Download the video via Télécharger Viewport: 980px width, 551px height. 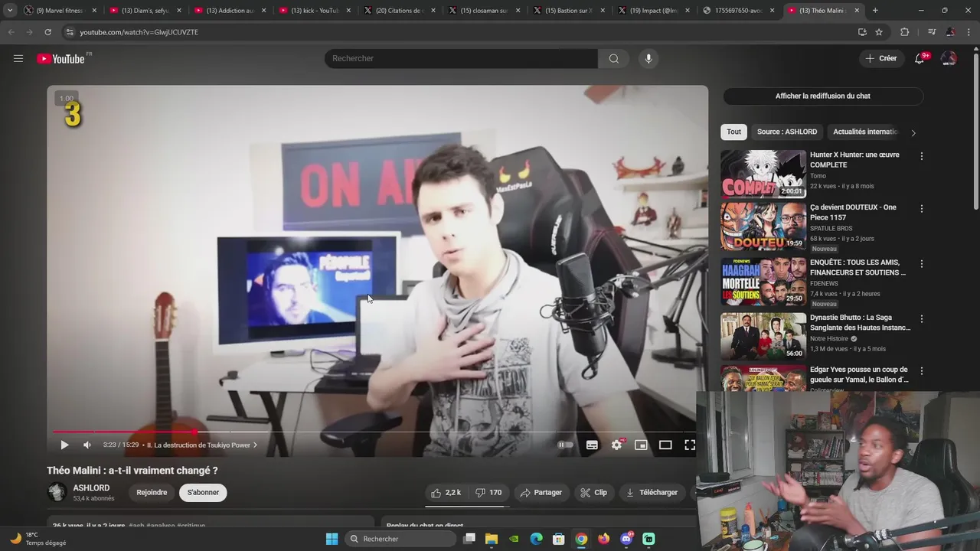click(x=652, y=492)
